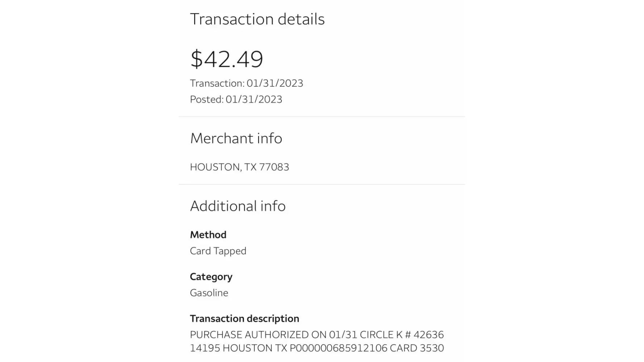The width and height of the screenshot is (644, 362).
Task: Click the Additional info heading
Action: (238, 206)
